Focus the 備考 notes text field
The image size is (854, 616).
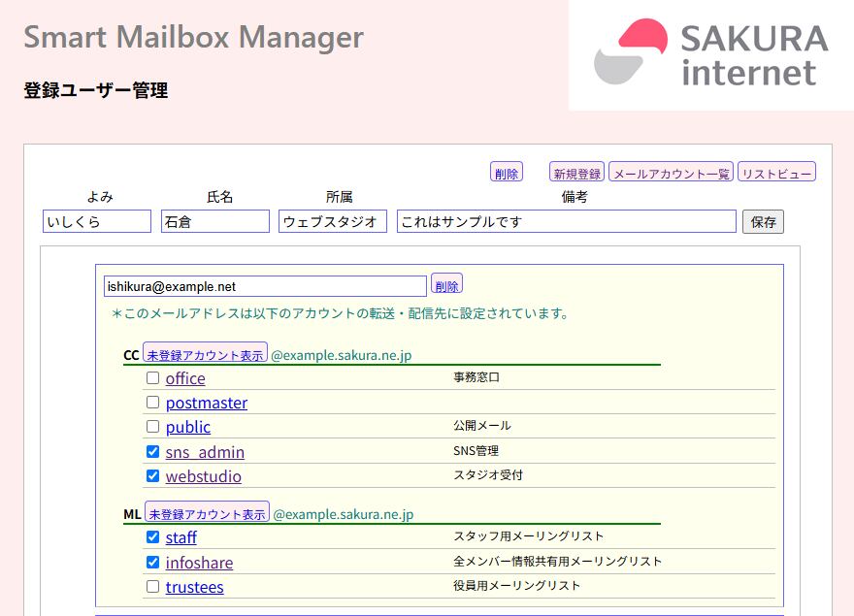click(566, 222)
